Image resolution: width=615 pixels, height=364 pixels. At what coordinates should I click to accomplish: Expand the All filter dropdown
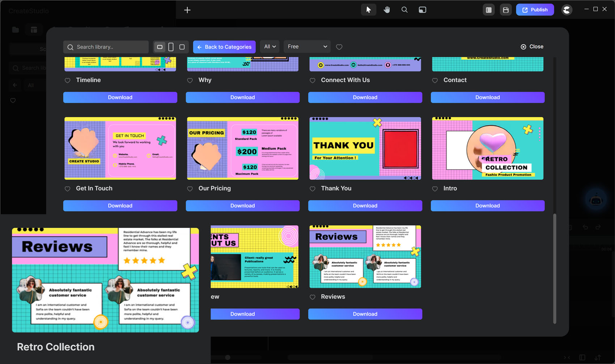point(270,47)
